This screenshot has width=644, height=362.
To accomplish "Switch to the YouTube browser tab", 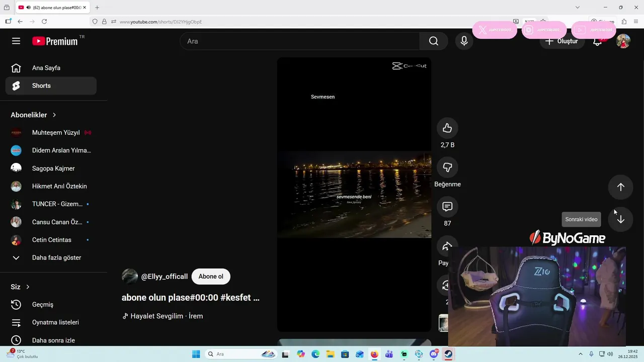I will pyautogui.click(x=52, y=8).
